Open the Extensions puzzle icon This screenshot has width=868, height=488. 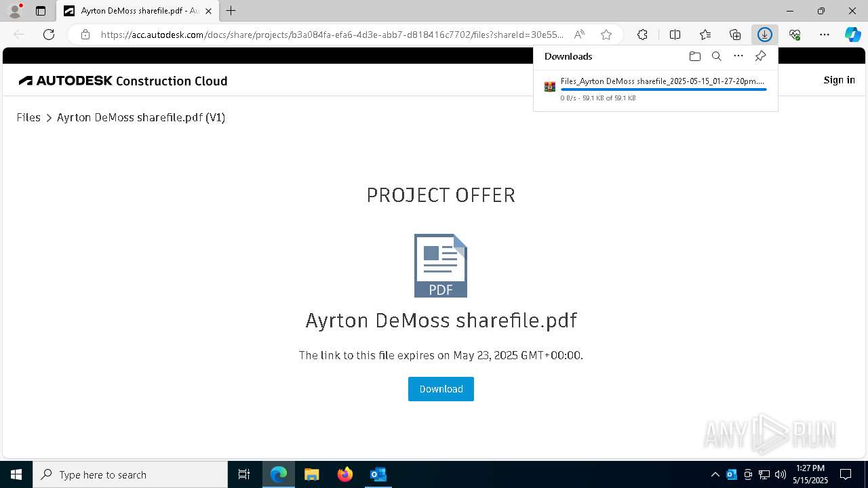click(x=642, y=35)
